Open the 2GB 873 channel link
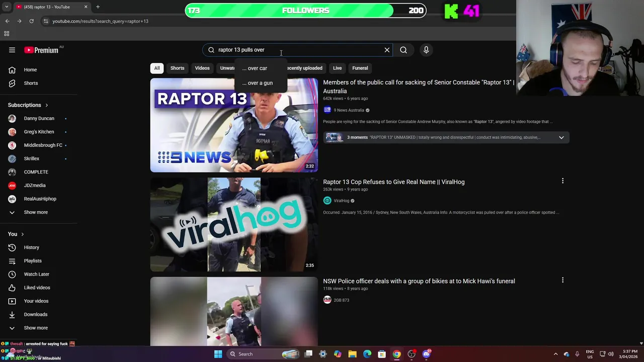Screen dimensions: 644x362 pos(342,300)
